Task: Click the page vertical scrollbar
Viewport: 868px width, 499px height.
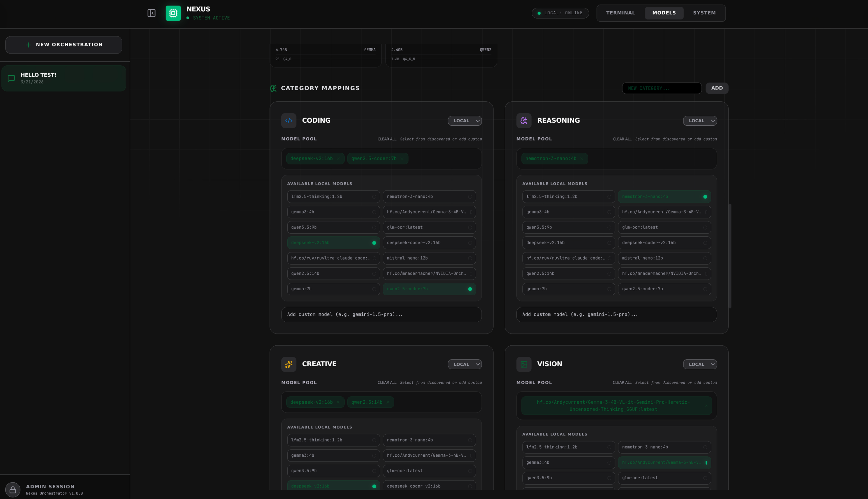Action: [x=730, y=256]
